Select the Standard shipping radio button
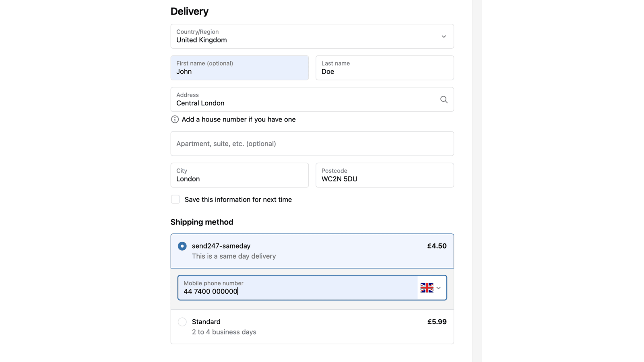644x362 pixels. pyautogui.click(x=182, y=322)
